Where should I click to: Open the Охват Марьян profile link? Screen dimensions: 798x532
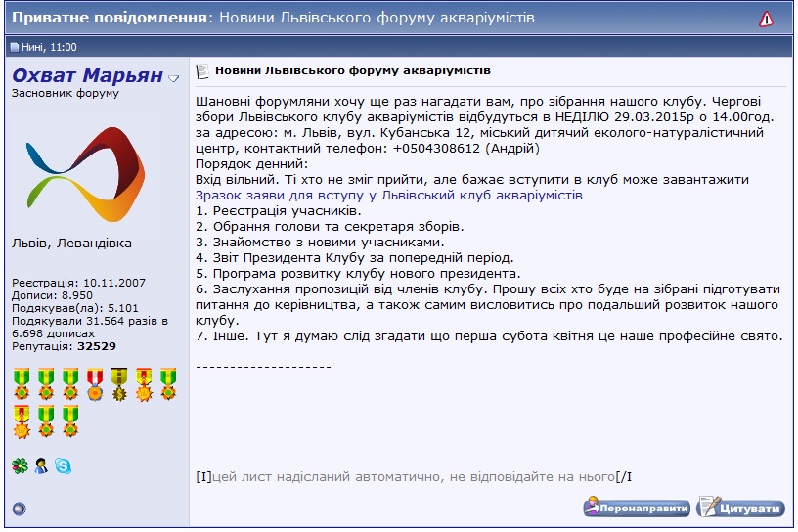87,75
